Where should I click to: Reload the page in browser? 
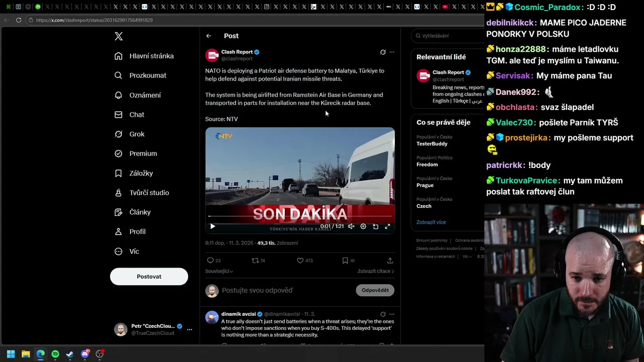click(x=19, y=20)
